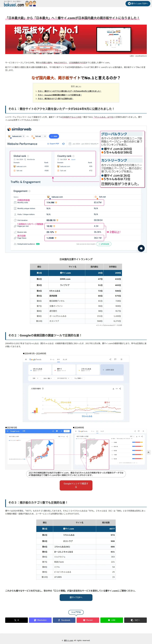Jump to section その2 Google検索回数 from contents
The height and width of the screenshot is (644, 152).
click(x=60, y=95)
